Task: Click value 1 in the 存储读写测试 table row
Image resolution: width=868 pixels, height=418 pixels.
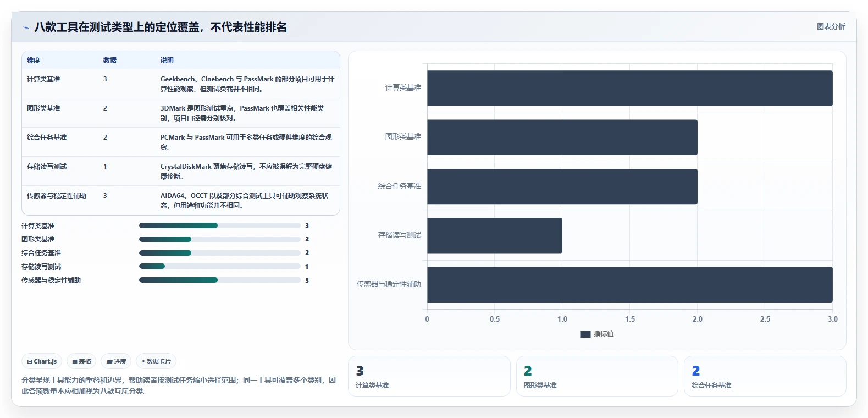Action: (105, 167)
